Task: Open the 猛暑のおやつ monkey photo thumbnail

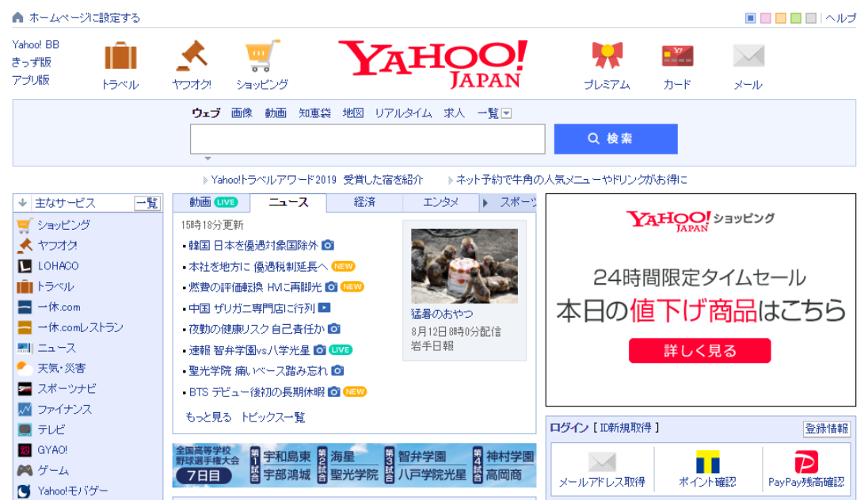Action: (464, 265)
